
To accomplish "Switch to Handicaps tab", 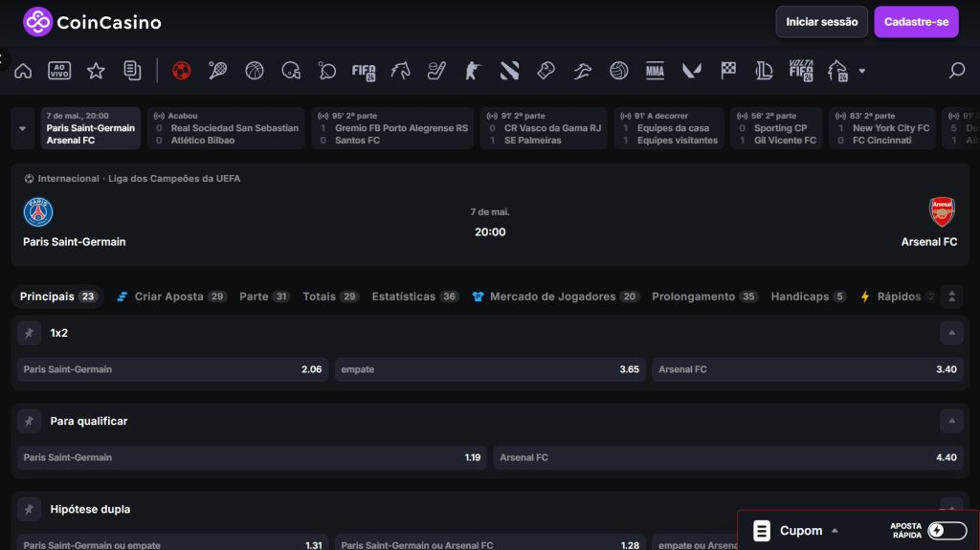I will 809,297.
